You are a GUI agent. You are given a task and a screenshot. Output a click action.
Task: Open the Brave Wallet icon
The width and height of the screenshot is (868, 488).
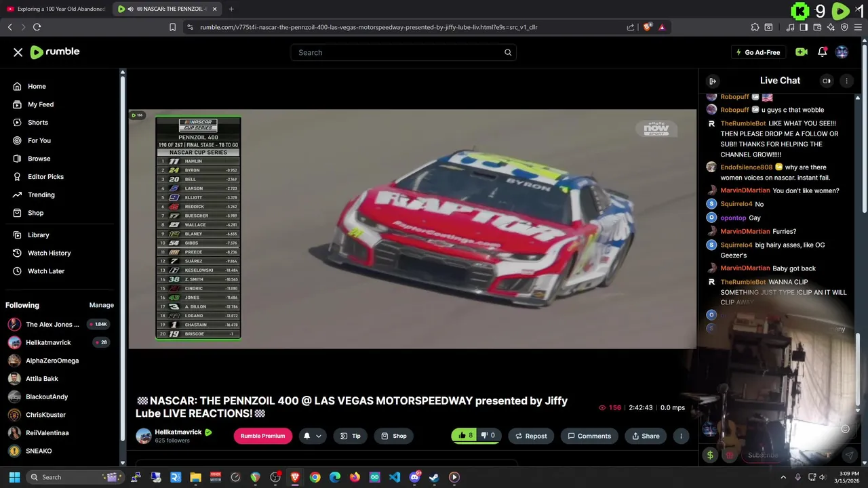[x=817, y=27]
